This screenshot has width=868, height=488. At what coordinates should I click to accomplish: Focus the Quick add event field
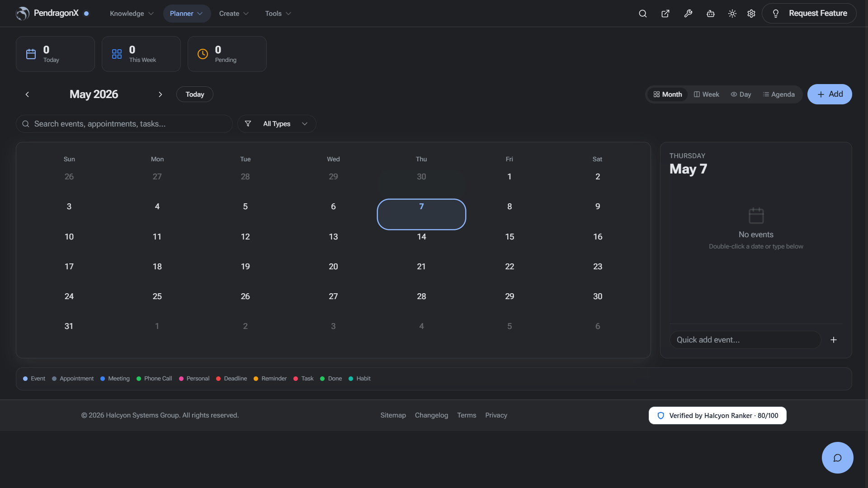(745, 340)
